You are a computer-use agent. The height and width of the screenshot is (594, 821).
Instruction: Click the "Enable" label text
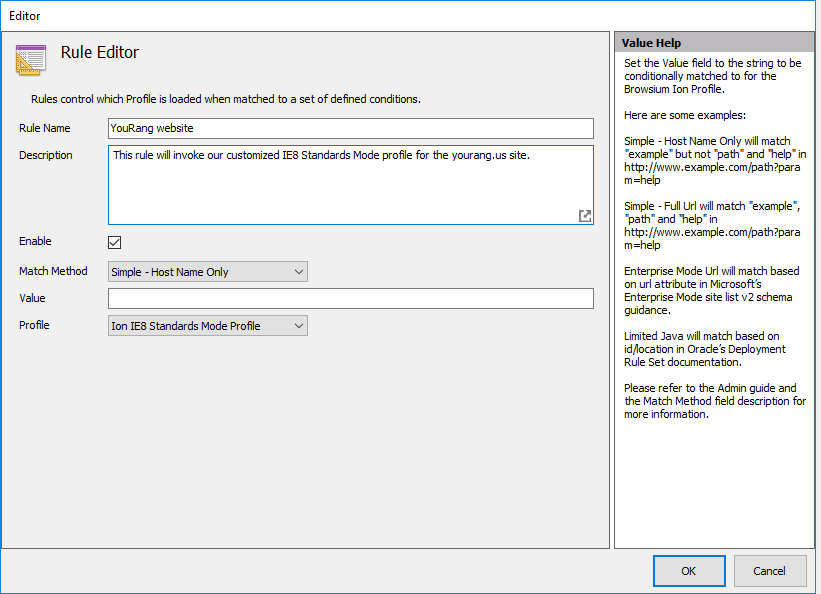(x=35, y=241)
